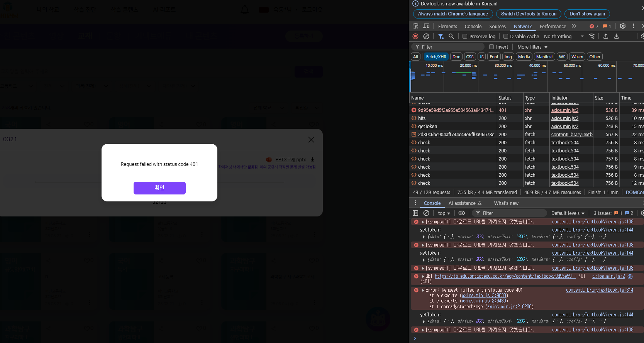Switch to the Sources tab
The image size is (644, 343).
(497, 26)
